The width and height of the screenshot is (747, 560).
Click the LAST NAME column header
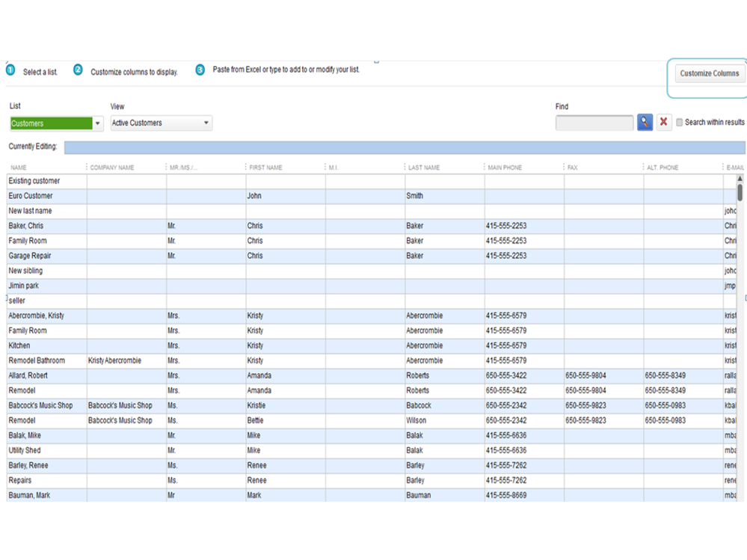click(423, 167)
